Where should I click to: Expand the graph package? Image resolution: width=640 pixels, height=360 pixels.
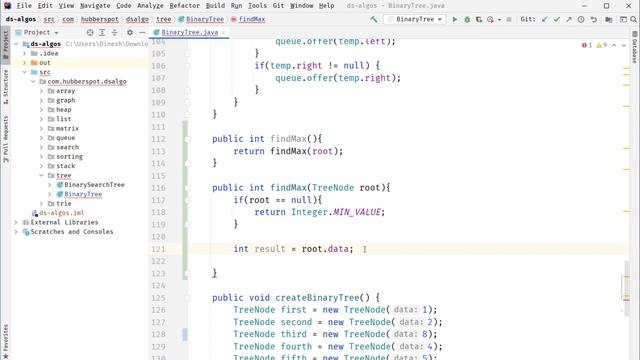click(41, 100)
